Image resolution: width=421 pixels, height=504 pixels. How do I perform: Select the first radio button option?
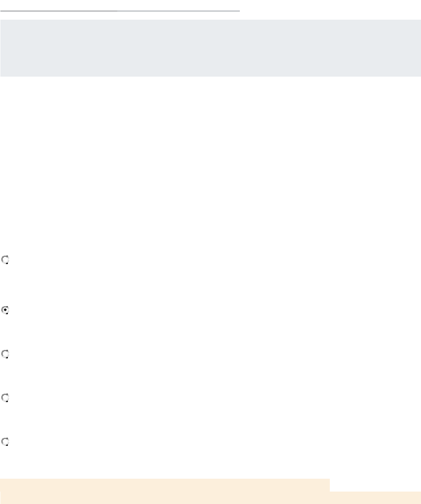(5, 260)
